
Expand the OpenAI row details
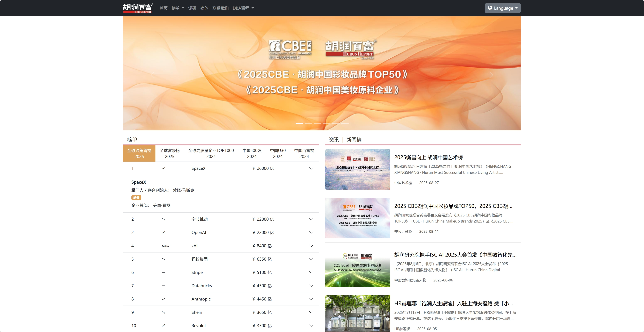311,232
